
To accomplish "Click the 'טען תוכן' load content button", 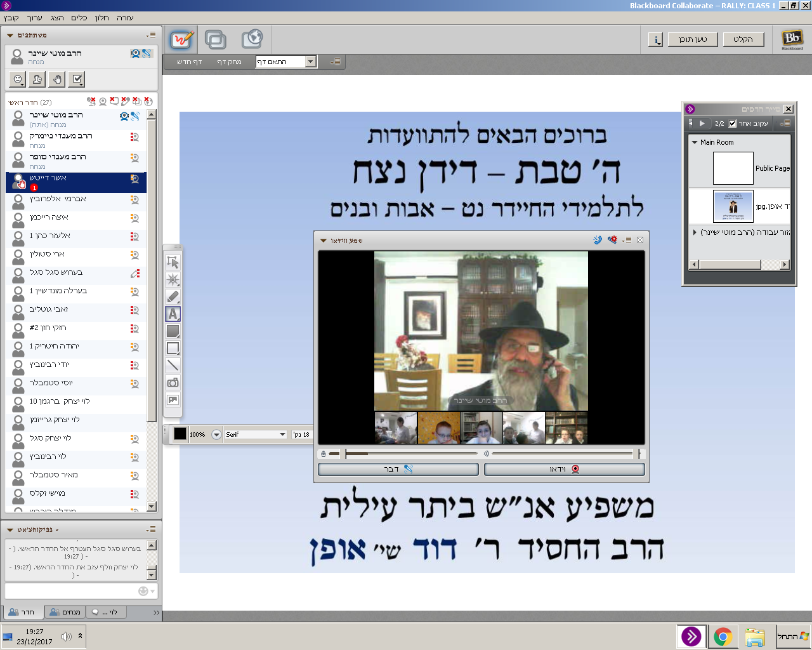I will [x=693, y=39].
